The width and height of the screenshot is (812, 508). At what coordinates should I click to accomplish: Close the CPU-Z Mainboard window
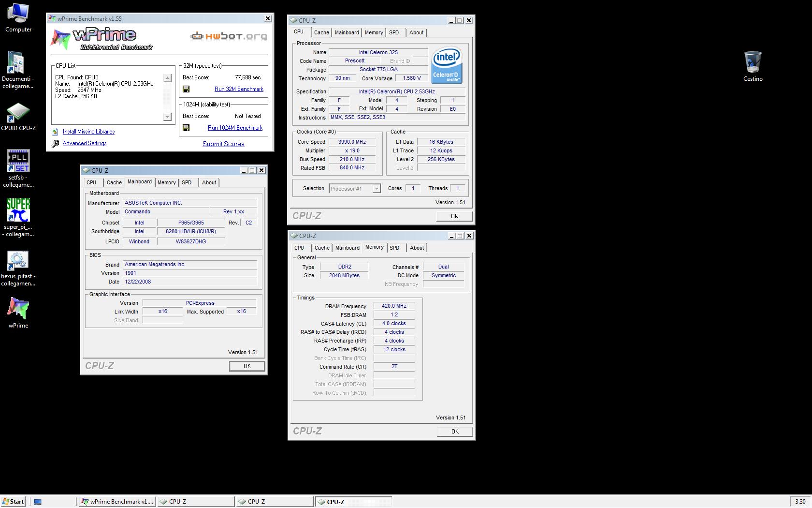click(261, 170)
